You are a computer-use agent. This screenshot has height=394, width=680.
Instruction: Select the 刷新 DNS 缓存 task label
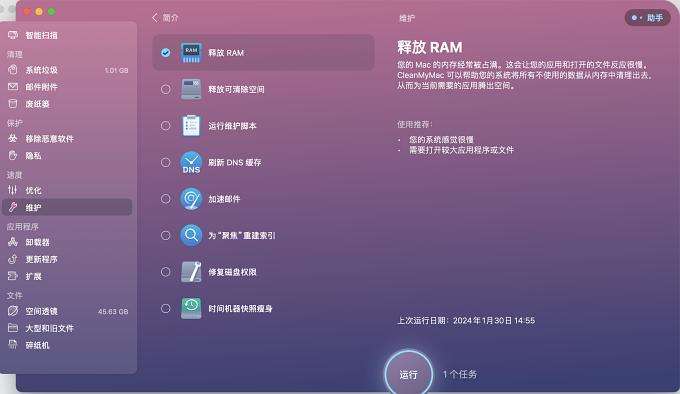click(x=235, y=162)
